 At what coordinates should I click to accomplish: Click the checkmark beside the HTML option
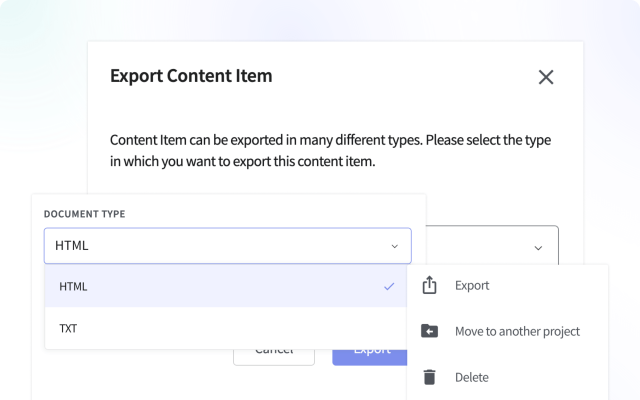tap(389, 286)
